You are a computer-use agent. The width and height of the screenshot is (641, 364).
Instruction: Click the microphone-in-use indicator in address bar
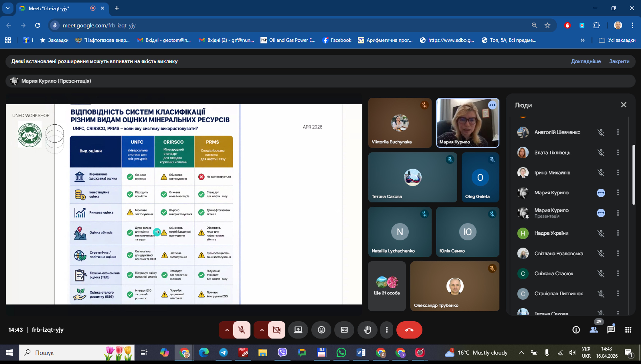pyautogui.click(x=55, y=25)
